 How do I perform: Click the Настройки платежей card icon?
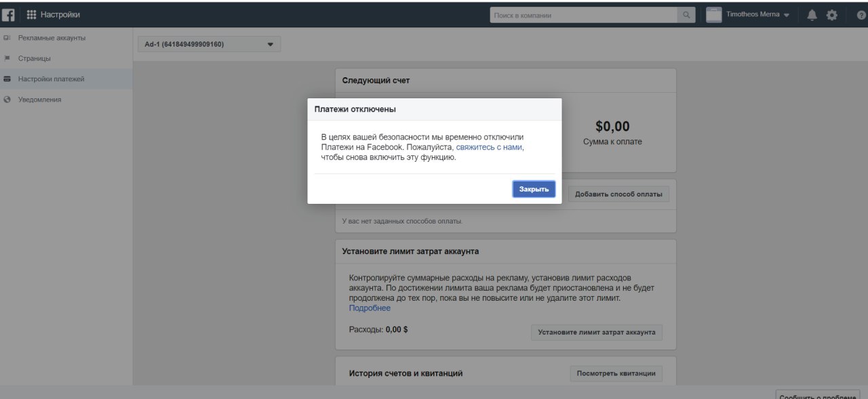(x=7, y=79)
